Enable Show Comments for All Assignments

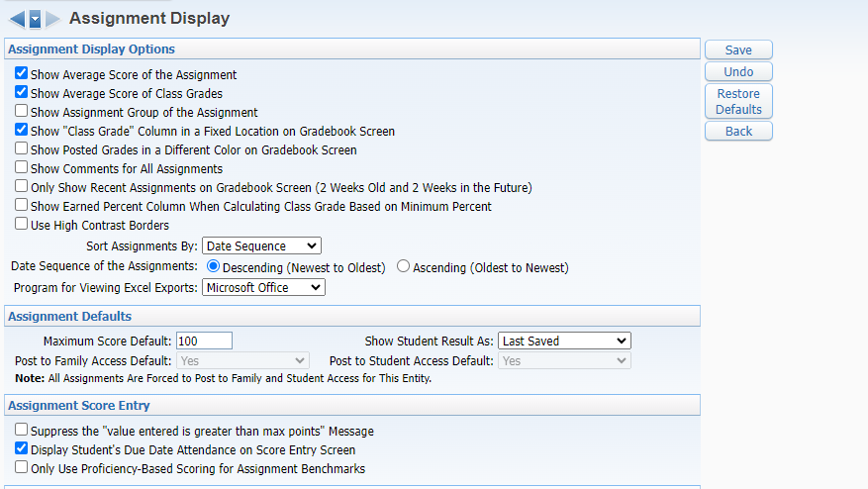pos(22,168)
